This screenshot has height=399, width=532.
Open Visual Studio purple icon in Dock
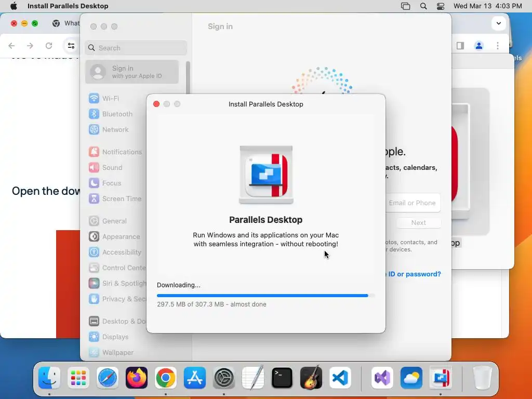(382, 378)
